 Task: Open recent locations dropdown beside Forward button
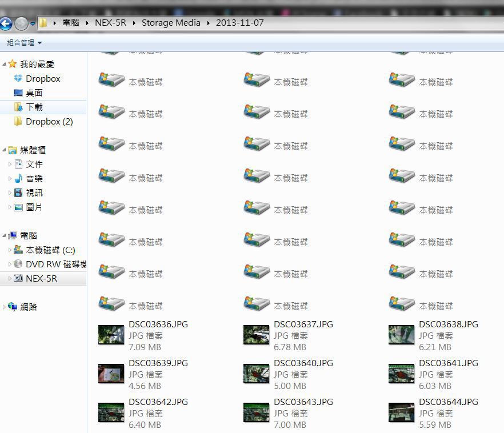(x=33, y=24)
